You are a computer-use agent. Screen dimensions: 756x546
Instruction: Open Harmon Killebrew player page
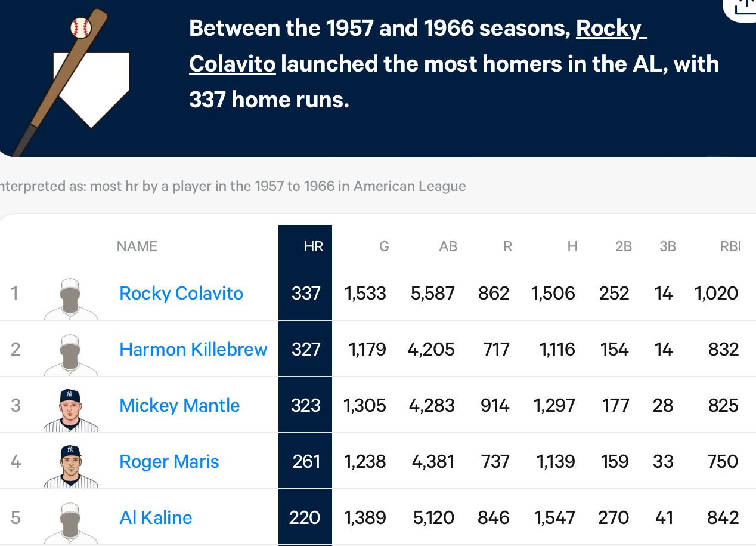click(x=193, y=350)
